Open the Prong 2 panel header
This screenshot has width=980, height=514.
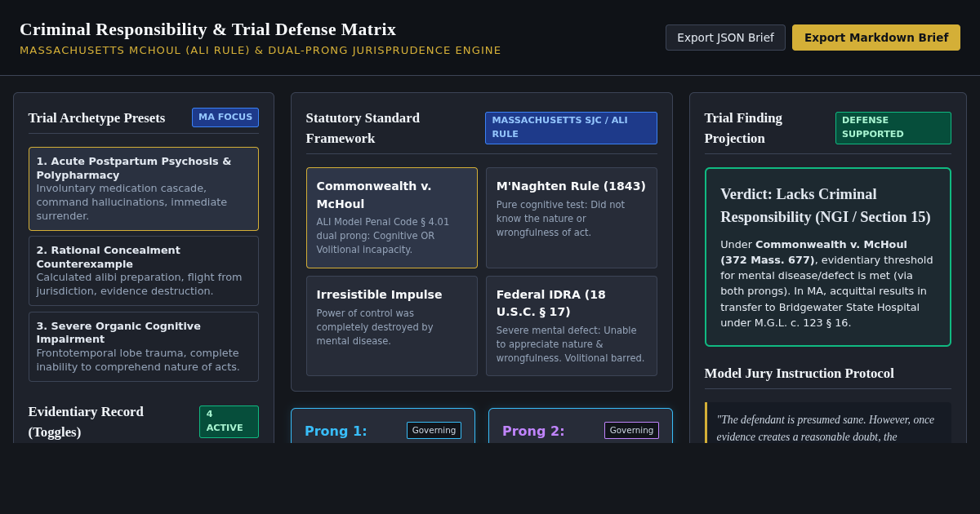tap(533, 431)
